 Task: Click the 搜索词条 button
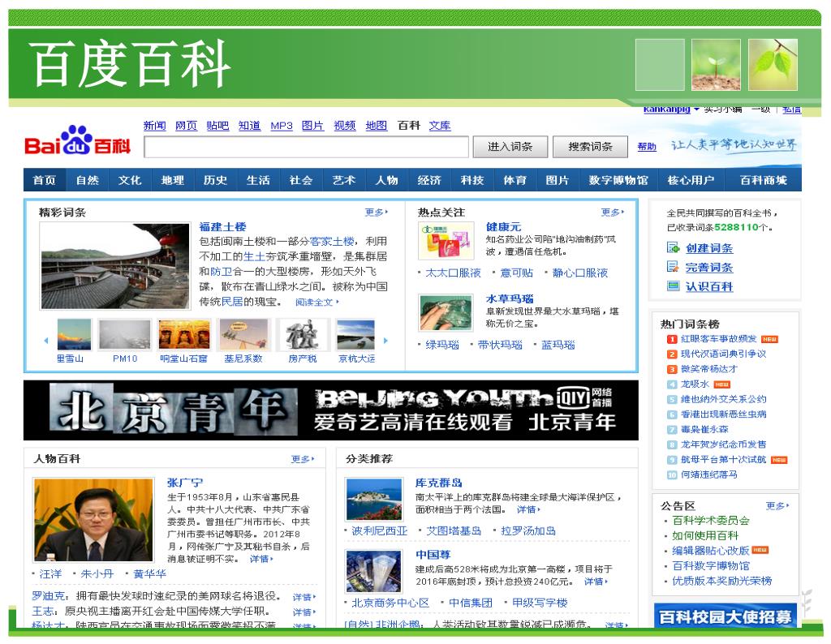tap(590, 147)
